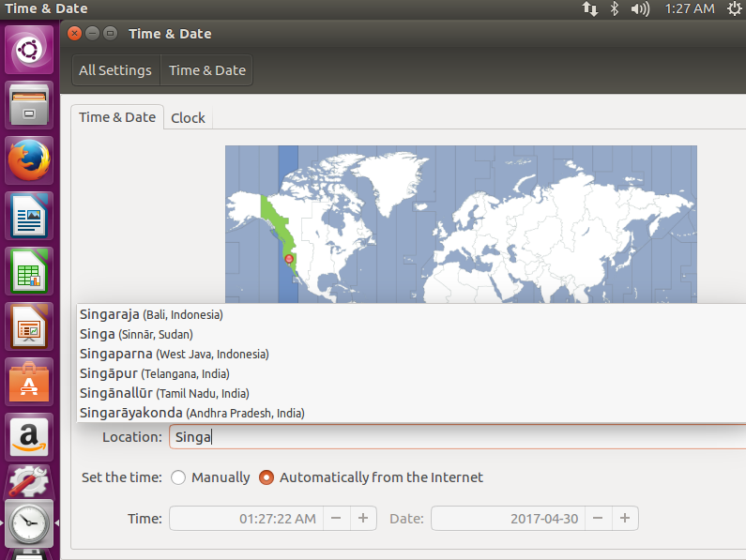
Task: Click the Time field showing 01:27:22 AM
Action: click(x=247, y=518)
